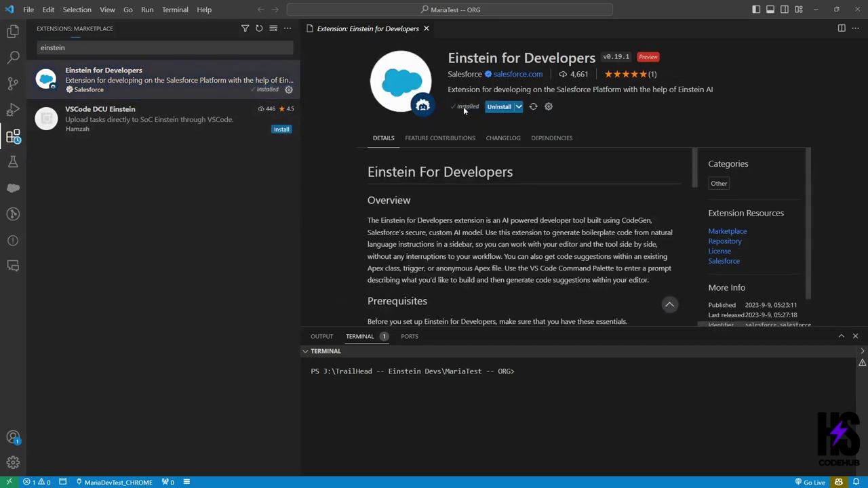Screen dimensions: 868x488
Task: Open the Search view in activity bar
Action: pyautogui.click(x=13, y=58)
